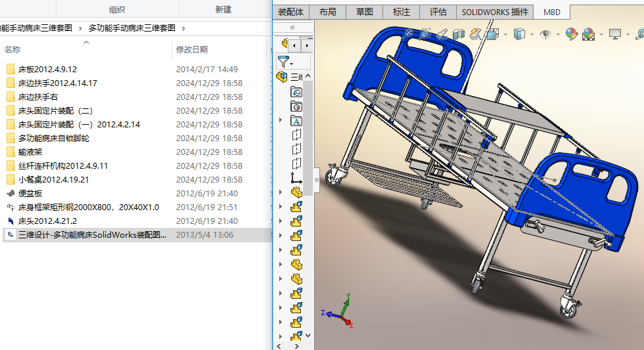Click last 多功能手动病床三维套图 breadcrumb segment
This screenshot has width=644, height=350.
coord(132,28)
